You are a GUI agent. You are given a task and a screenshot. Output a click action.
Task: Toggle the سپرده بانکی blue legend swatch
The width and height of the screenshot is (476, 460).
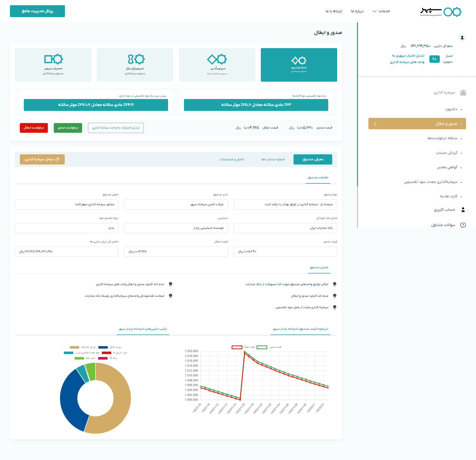(103, 347)
